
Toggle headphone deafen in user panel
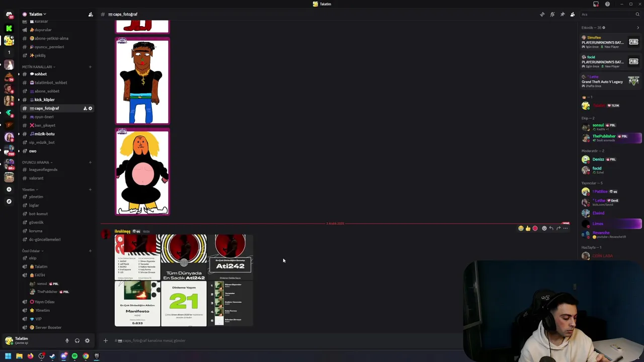[x=77, y=341]
